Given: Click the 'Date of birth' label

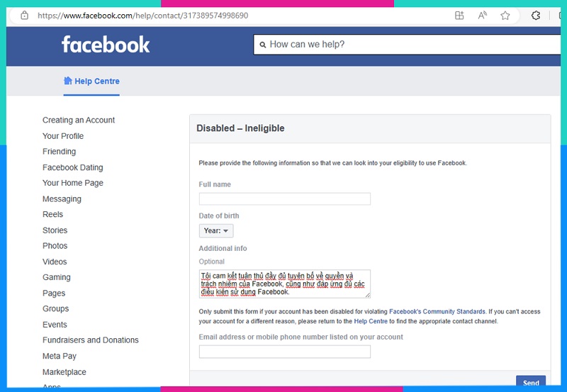Looking at the screenshot, I should pos(219,216).
